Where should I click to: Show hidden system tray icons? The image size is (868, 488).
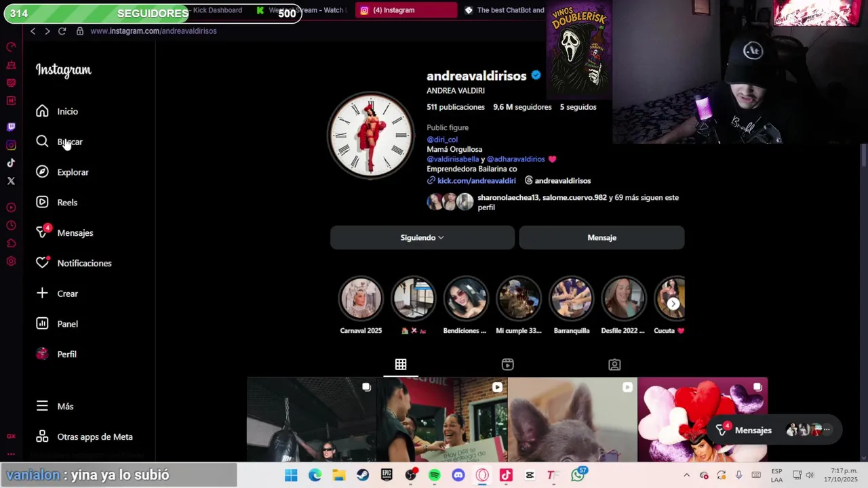coord(686,476)
